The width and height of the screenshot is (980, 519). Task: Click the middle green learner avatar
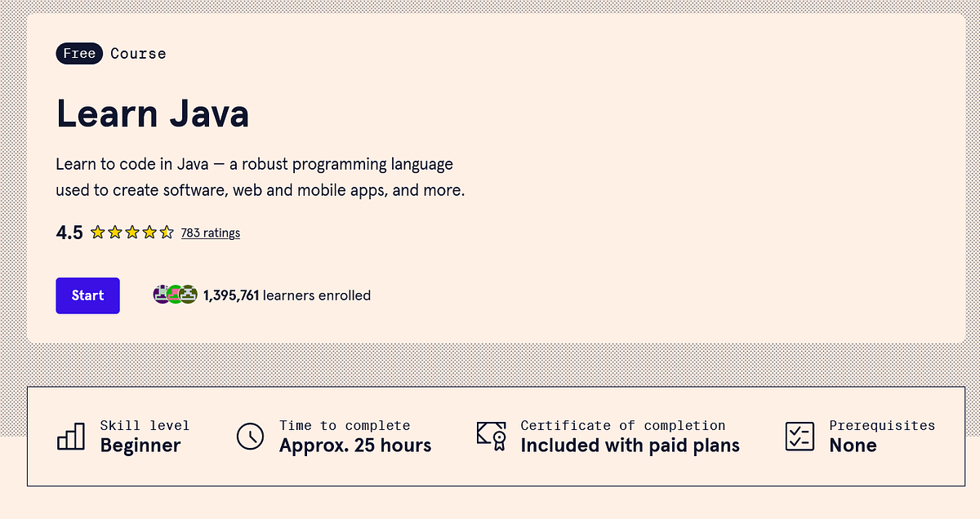point(175,295)
